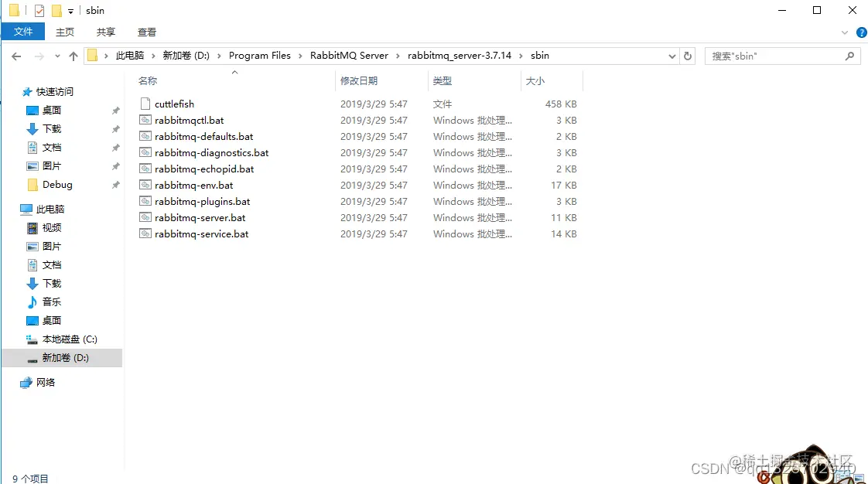Open pinned 下载 under 快速访问
This screenshot has width=868, height=484.
(52, 129)
